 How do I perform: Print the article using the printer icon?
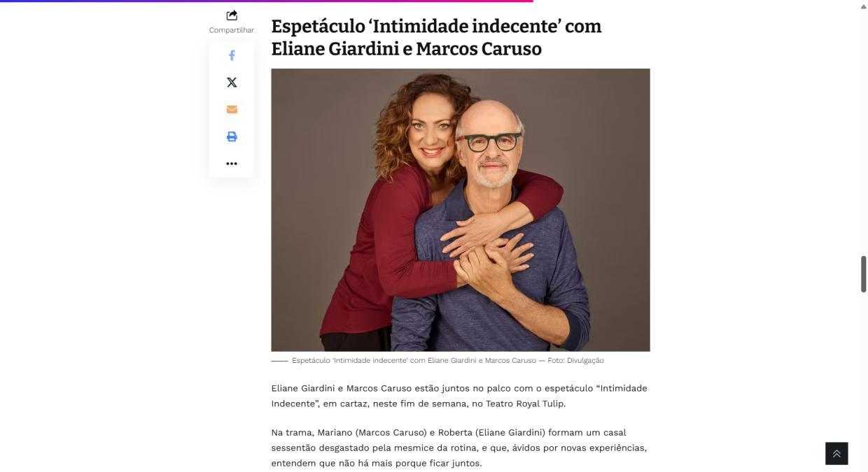(232, 136)
